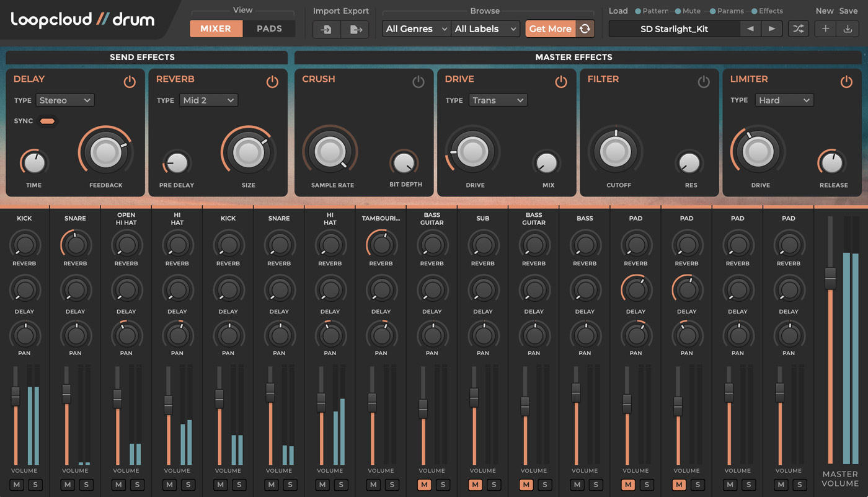Click the Get More button
This screenshot has width=868, height=497.
coord(549,29)
